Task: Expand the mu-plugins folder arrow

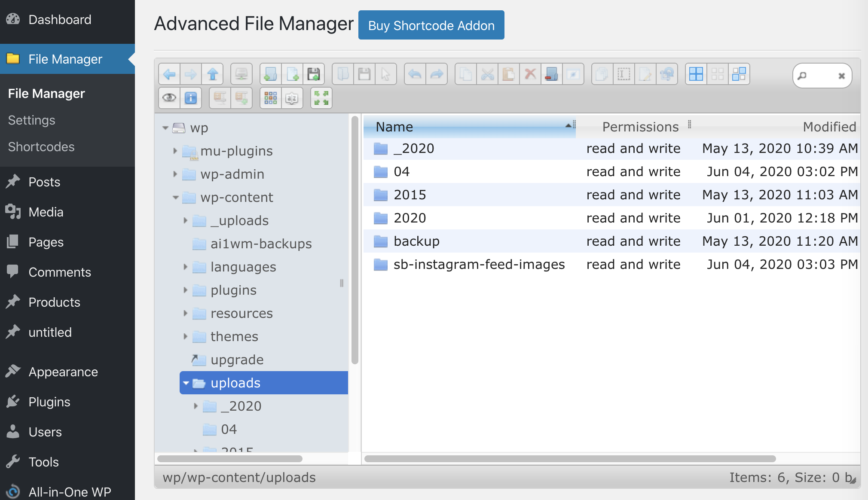Action: click(175, 151)
